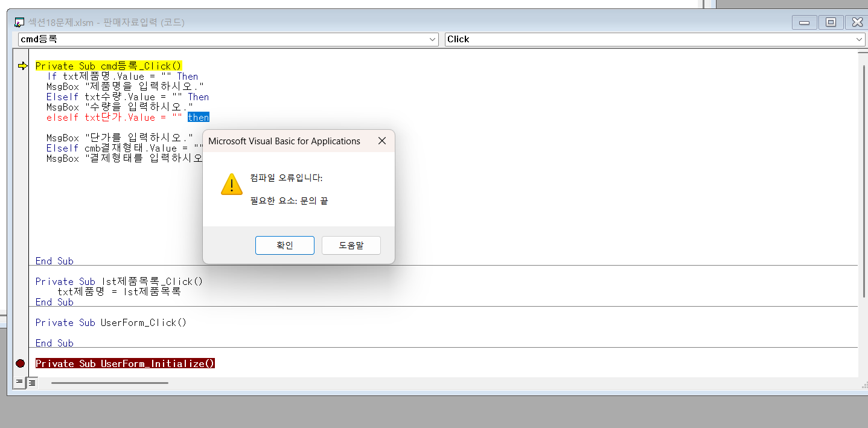Expand the Click procedure dropdown arrow
Image resolution: width=868 pixels, height=428 pixels.
coord(860,39)
